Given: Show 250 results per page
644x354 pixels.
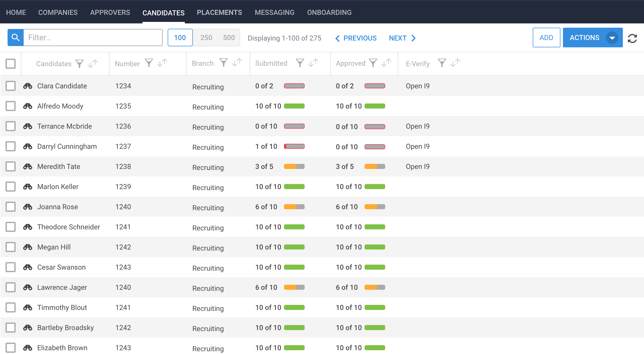Looking at the screenshot, I should (x=206, y=38).
